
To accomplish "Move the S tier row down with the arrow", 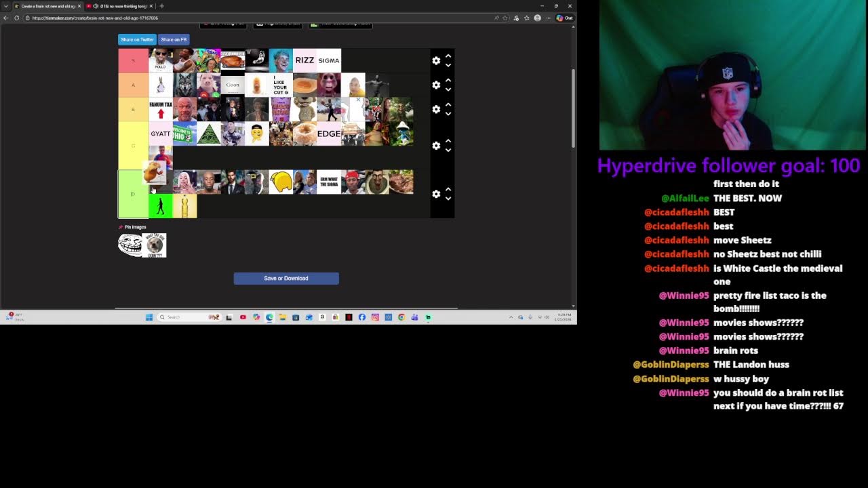I will coord(448,65).
